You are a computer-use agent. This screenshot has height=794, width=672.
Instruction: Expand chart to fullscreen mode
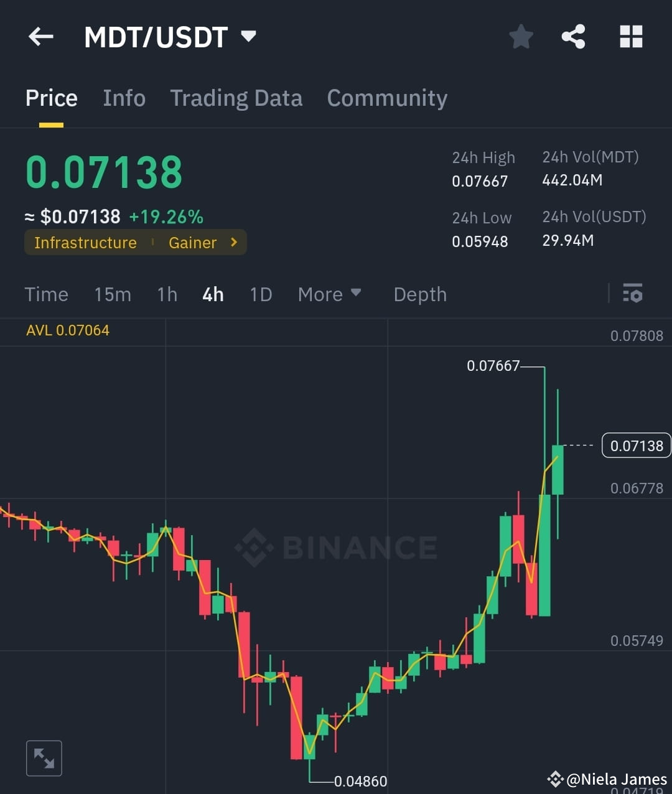pyautogui.click(x=44, y=758)
